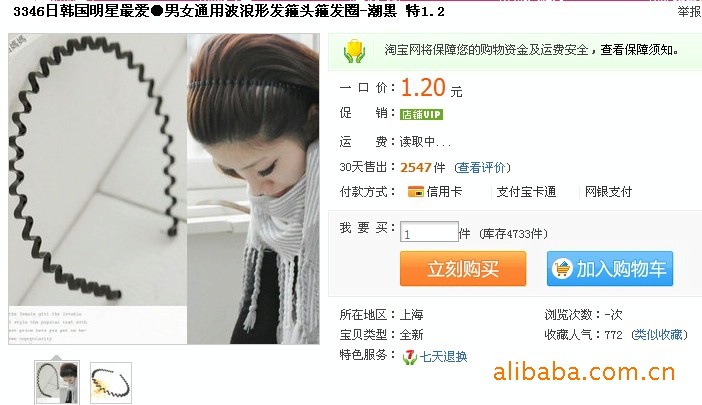Open the 查看评价 reviews link
Viewport: 702px width, 405px height.
[x=482, y=168]
